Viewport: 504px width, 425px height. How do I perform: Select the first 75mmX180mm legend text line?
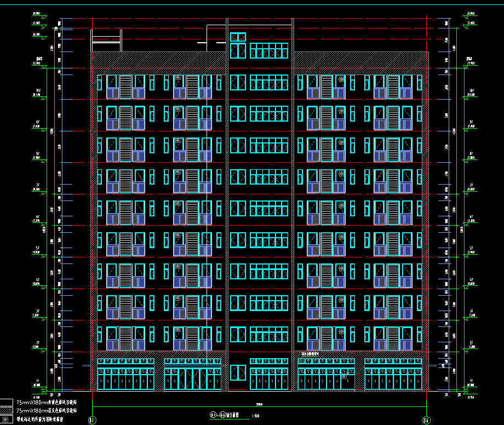47,403
